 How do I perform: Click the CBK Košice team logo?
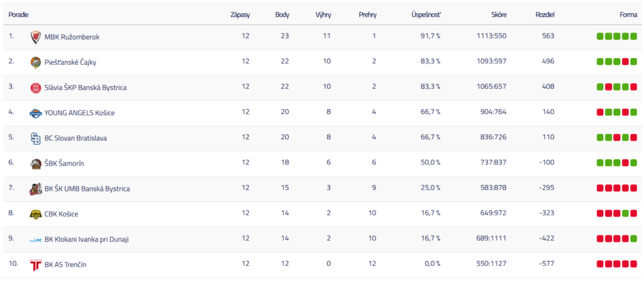click(x=36, y=214)
